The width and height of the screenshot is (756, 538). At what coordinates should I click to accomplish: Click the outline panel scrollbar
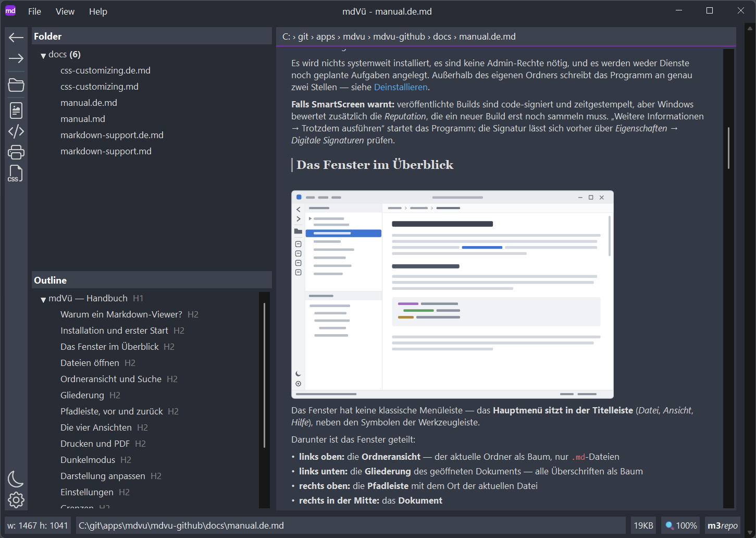tap(265, 374)
